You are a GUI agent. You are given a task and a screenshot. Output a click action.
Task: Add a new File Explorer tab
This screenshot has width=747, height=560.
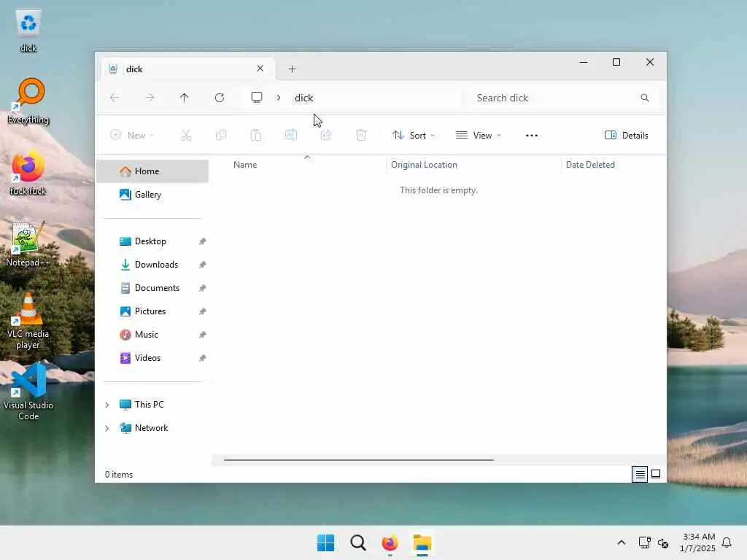pyautogui.click(x=293, y=69)
